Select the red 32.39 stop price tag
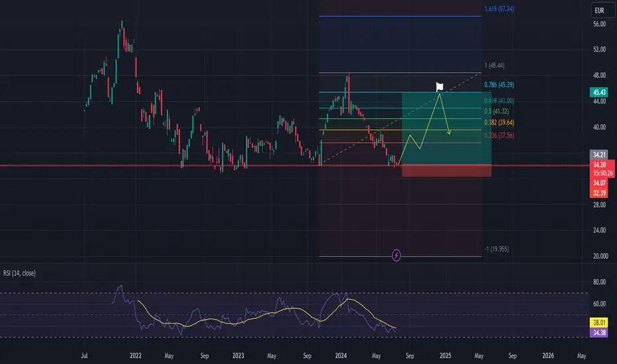Screen dimensions: 617x364 click(599, 193)
